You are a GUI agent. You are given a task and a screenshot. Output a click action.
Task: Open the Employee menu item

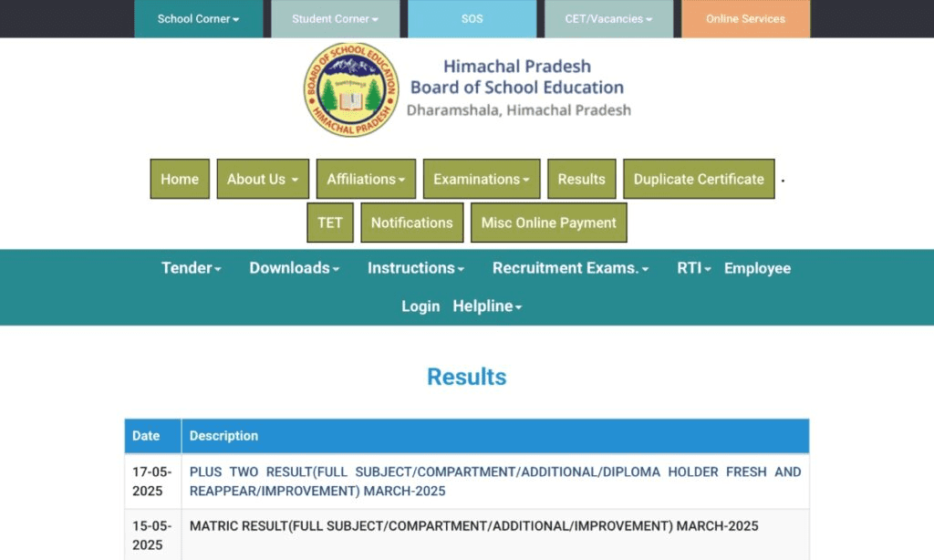pyautogui.click(x=757, y=268)
